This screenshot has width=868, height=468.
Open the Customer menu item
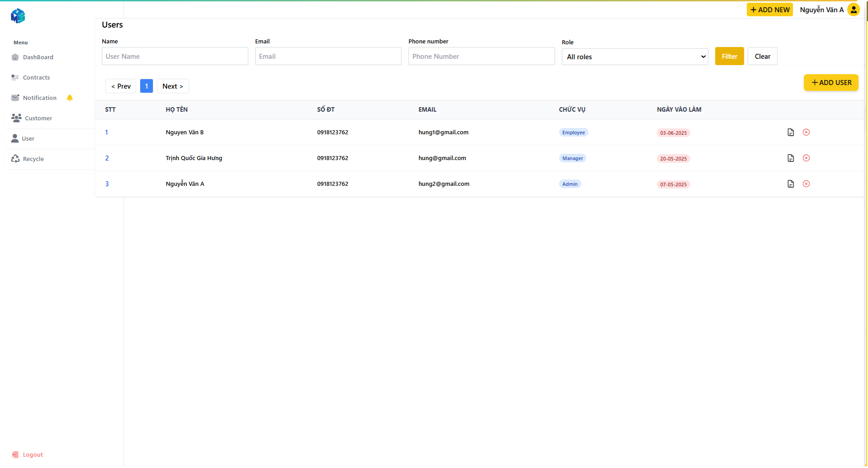click(x=38, y=118)
